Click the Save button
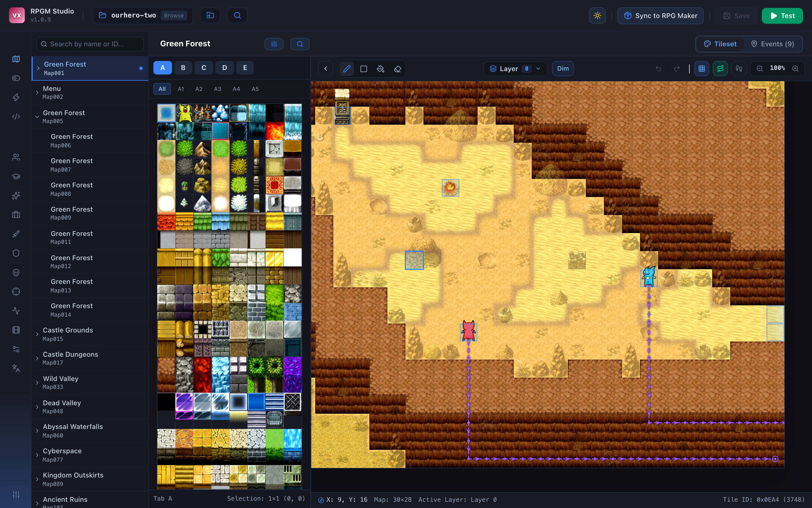 coord(736,16)
